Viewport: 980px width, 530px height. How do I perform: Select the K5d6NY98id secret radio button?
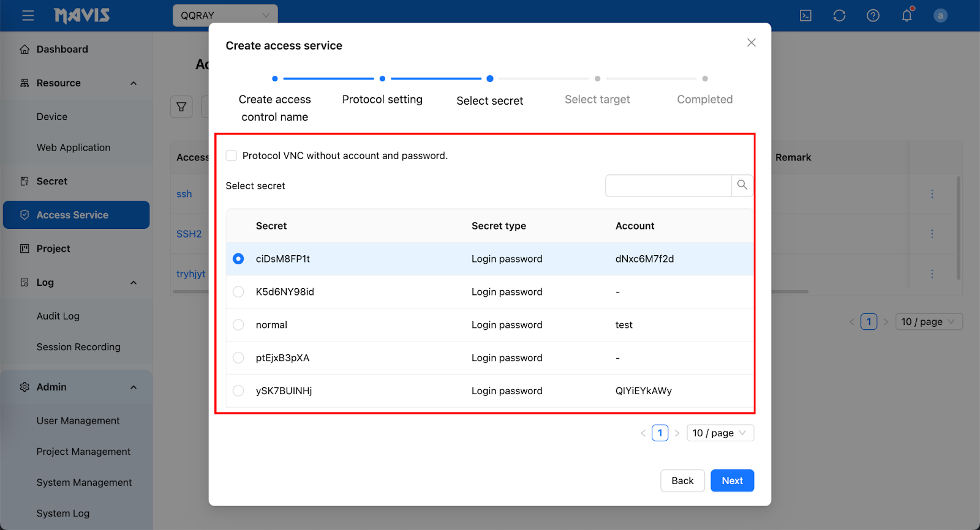(238, 292)
